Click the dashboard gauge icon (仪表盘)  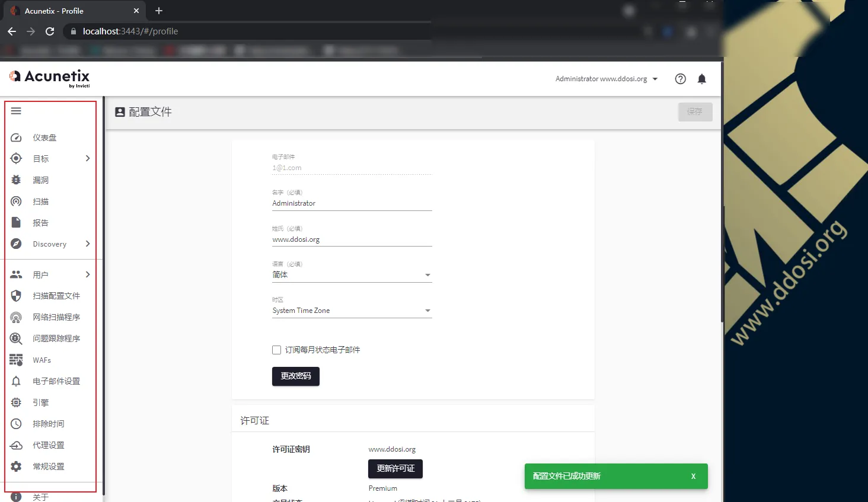click(x=16, y=138)
